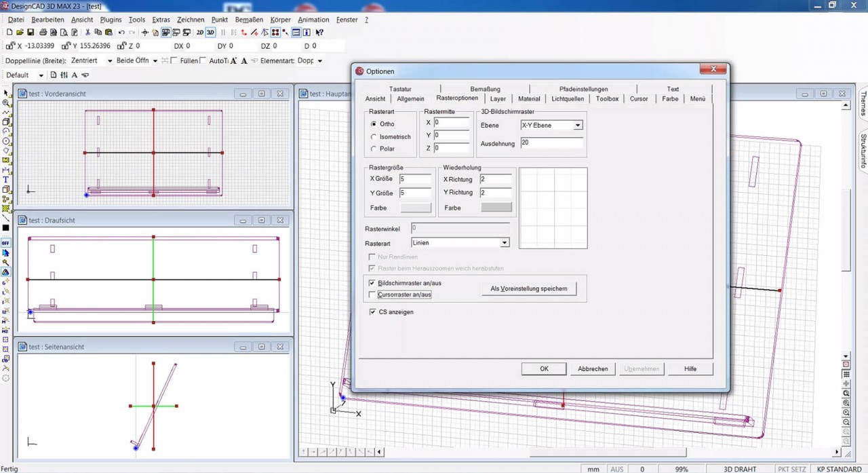Viewport: 868px width, 473px height.
Task: Click the Print icon in toolbar
Action: (x=43, y=33)
